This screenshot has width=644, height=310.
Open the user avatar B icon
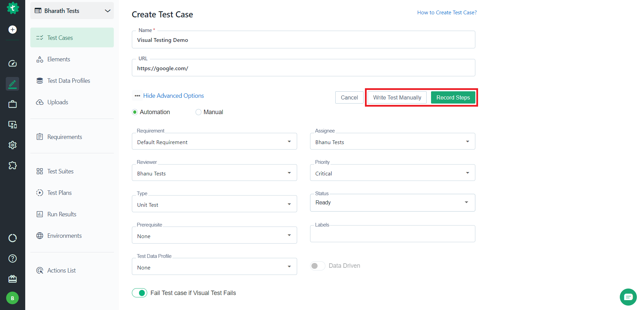[x=13, y=298]
